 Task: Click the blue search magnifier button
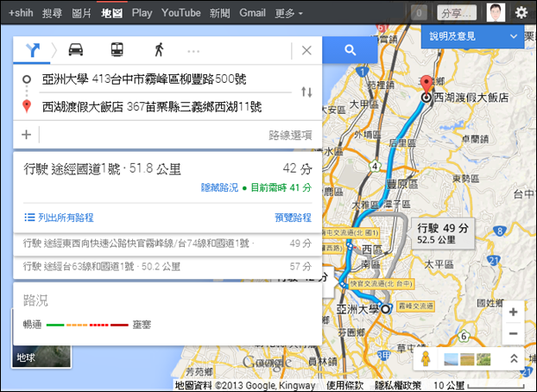pyautogui.click(x=350, y=50)
